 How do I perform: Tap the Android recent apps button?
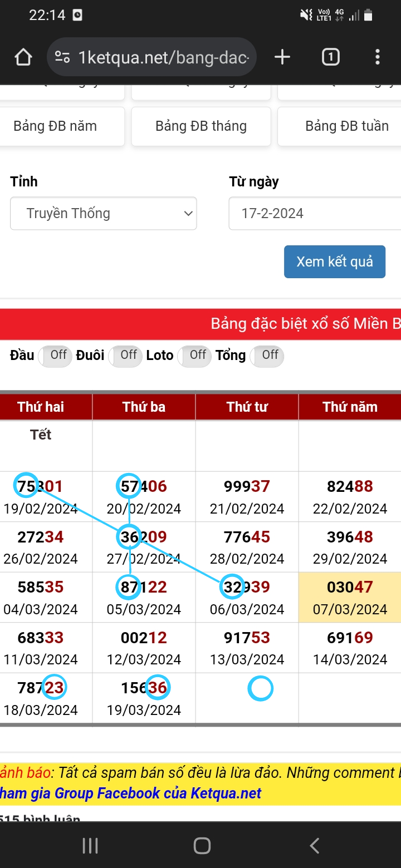point(90,846)
